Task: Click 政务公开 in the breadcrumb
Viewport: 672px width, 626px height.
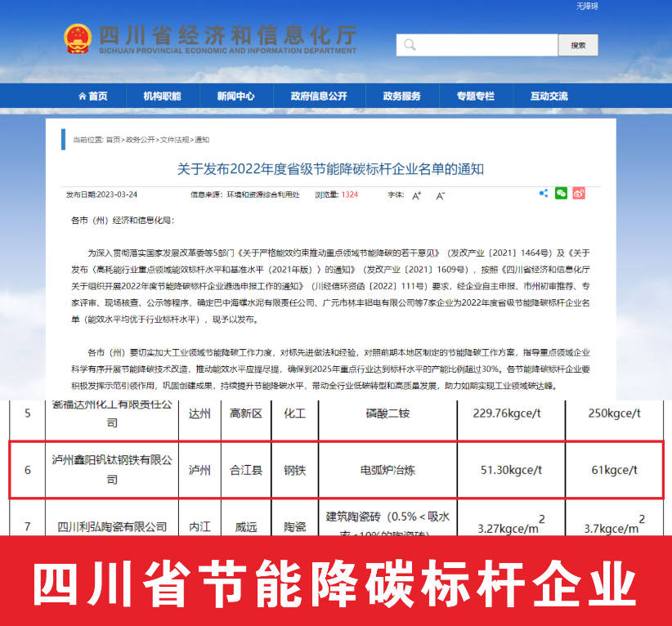Action: pos(140,140)
